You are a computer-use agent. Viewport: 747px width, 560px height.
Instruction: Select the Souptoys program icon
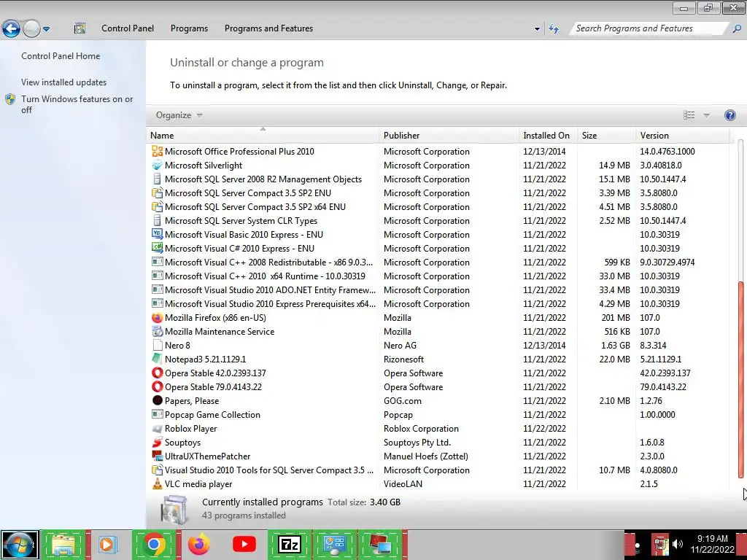pyautogui.click(x=158, y=443)
